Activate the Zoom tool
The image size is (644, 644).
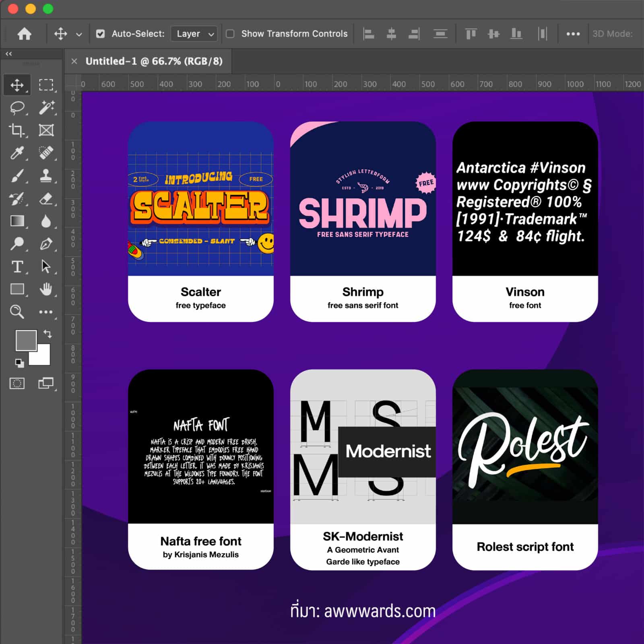(x=17, y=312)
